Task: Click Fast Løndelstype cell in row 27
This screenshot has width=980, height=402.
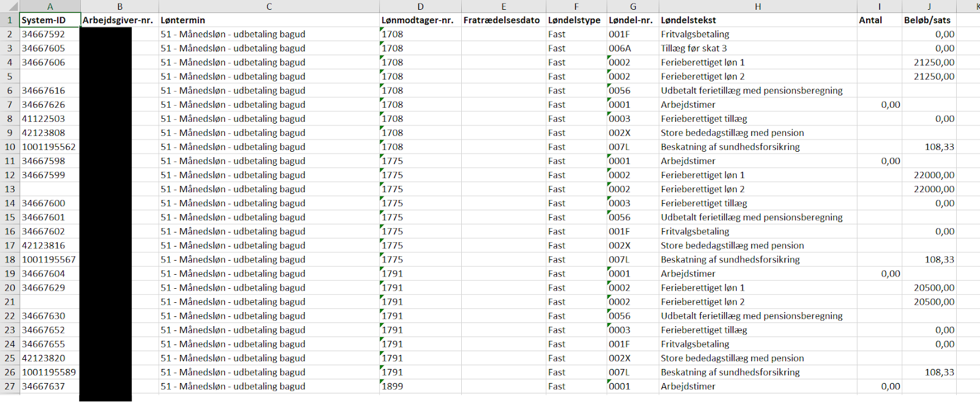Action: click(x=576, y=386)
